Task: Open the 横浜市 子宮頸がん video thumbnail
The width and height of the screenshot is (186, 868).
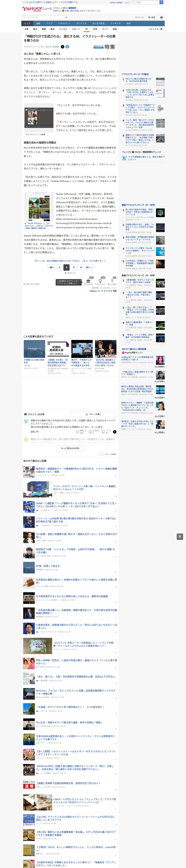Action: click(82, 349)
